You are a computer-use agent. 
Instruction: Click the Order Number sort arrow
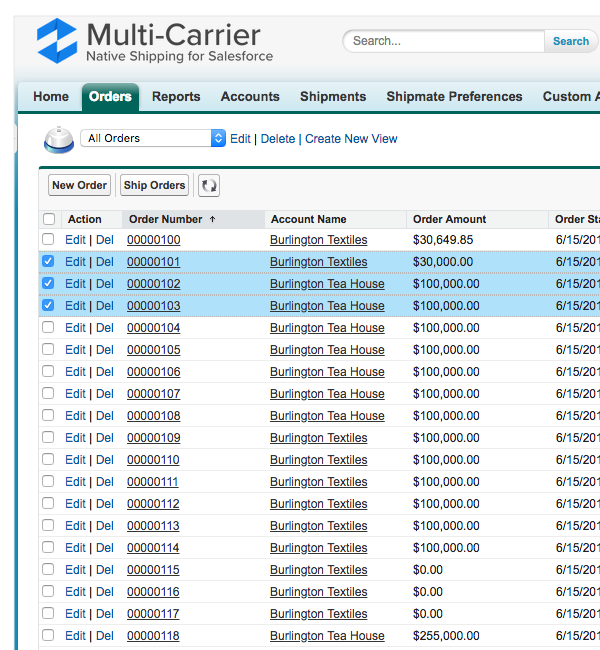tap(212, 219)
